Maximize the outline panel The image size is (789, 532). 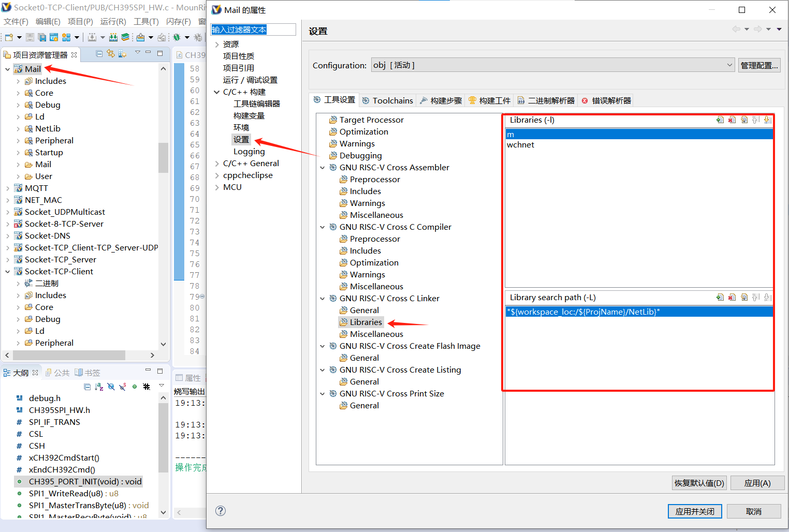(160, 371)
